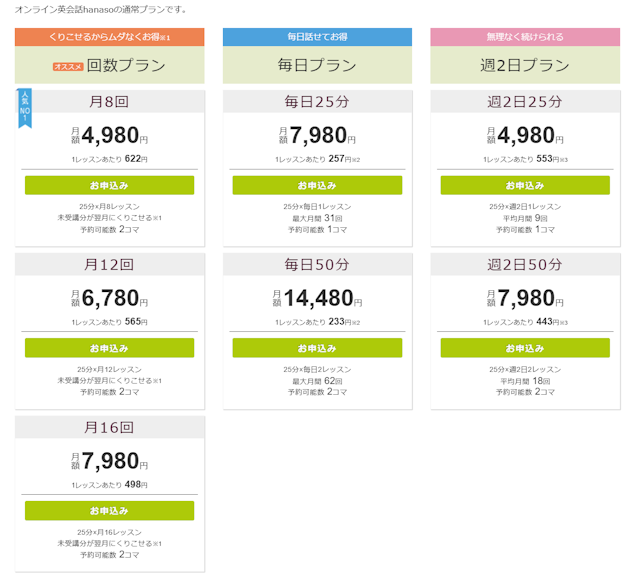Click the 14,480円 monthly price
The image size is (640, 583).
click(x=317, y=298)
